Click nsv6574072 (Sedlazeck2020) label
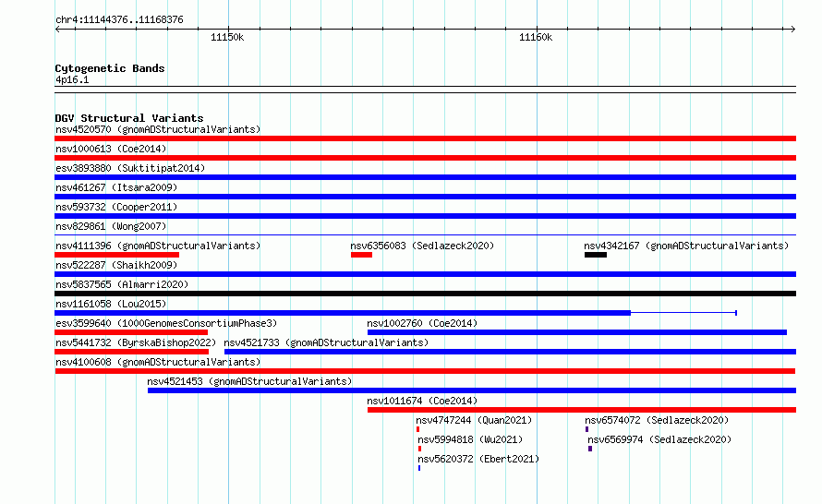The height and width of the screenshot is (504, 822). 657,420
